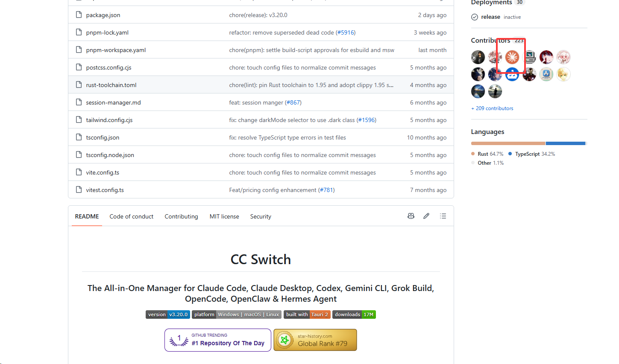Open the pnpm-workspace.yaml file
The height and width of the screenshot is (364, 619).
(116, 50)
